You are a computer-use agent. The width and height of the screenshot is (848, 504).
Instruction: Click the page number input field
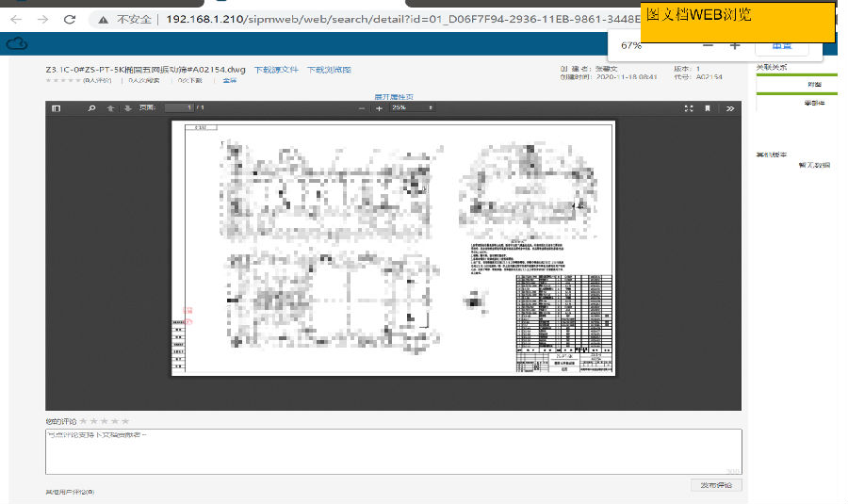177,108
